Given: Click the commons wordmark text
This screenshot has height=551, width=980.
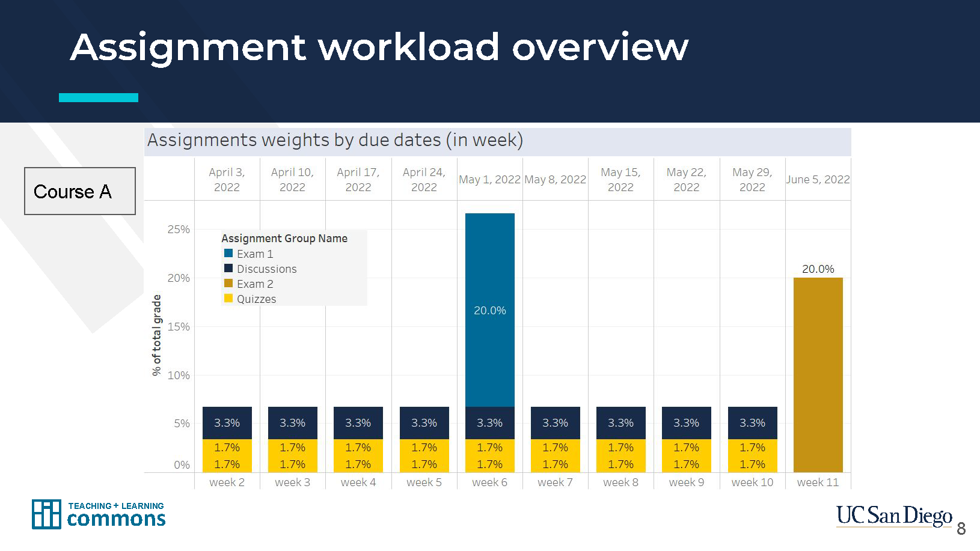Looking at the screenshot, I should 116,520.
